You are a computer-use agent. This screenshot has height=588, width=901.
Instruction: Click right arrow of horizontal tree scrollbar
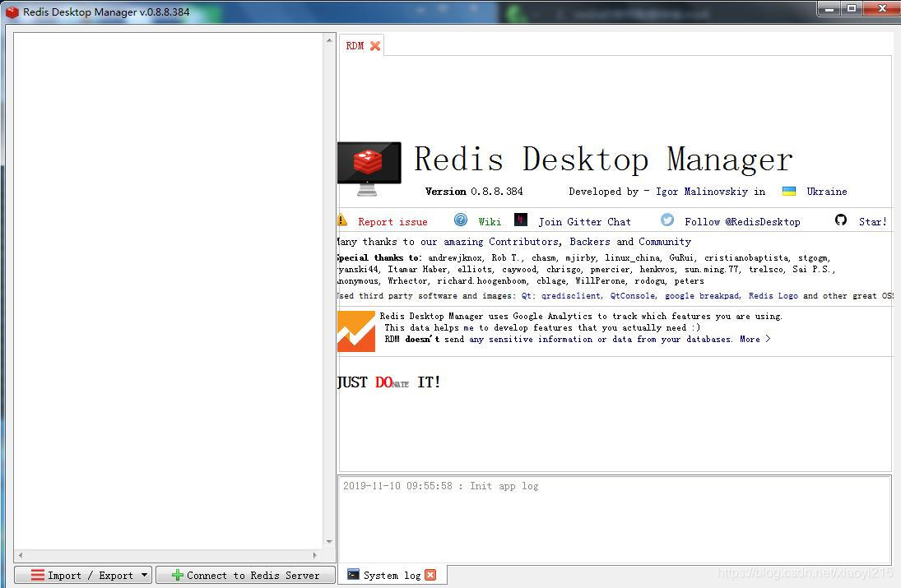315,555
